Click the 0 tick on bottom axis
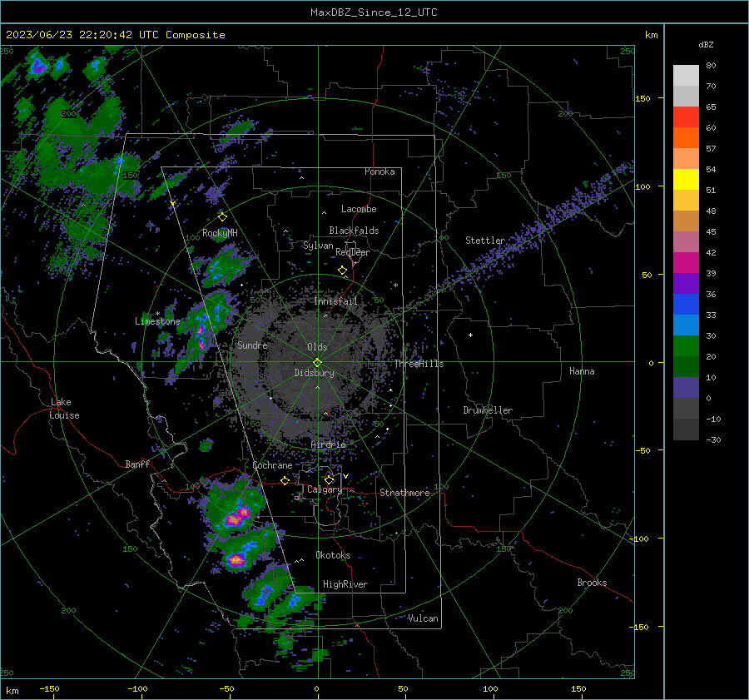The height and width of the screenshot is (700, 749). point(317,688)
